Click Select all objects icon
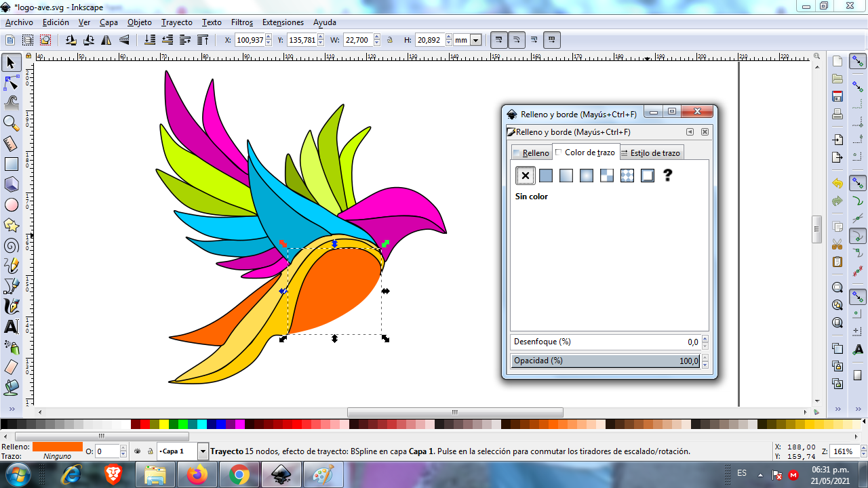 pos(11,40)
